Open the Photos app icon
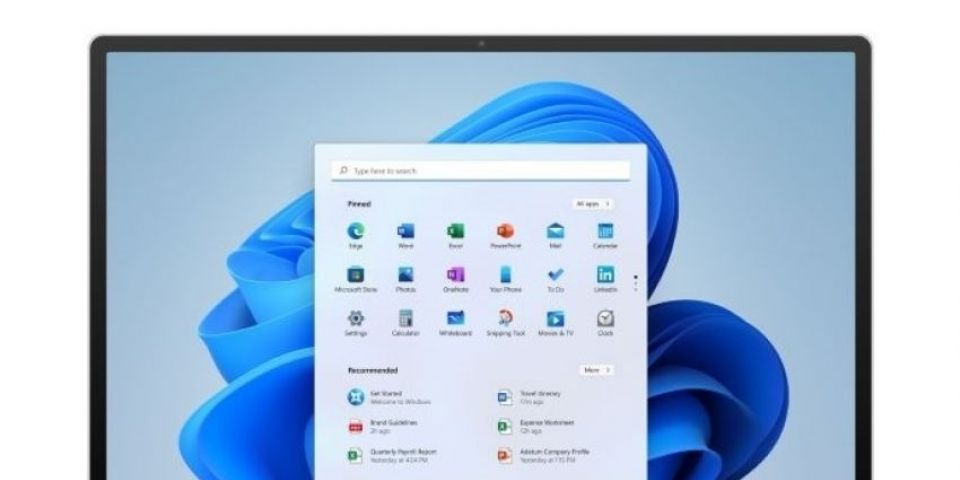Image resolution: width=960 pixels, height=480 pixels. point(405,274)
